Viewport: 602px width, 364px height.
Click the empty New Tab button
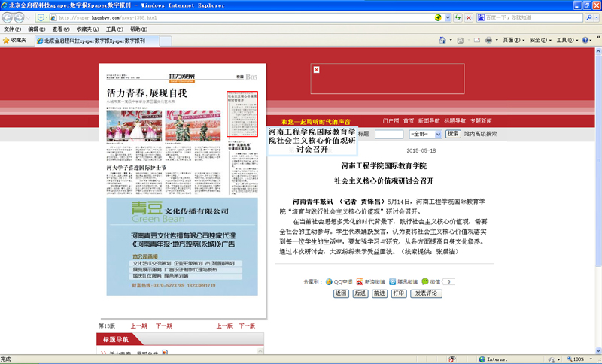pos(166,41)
